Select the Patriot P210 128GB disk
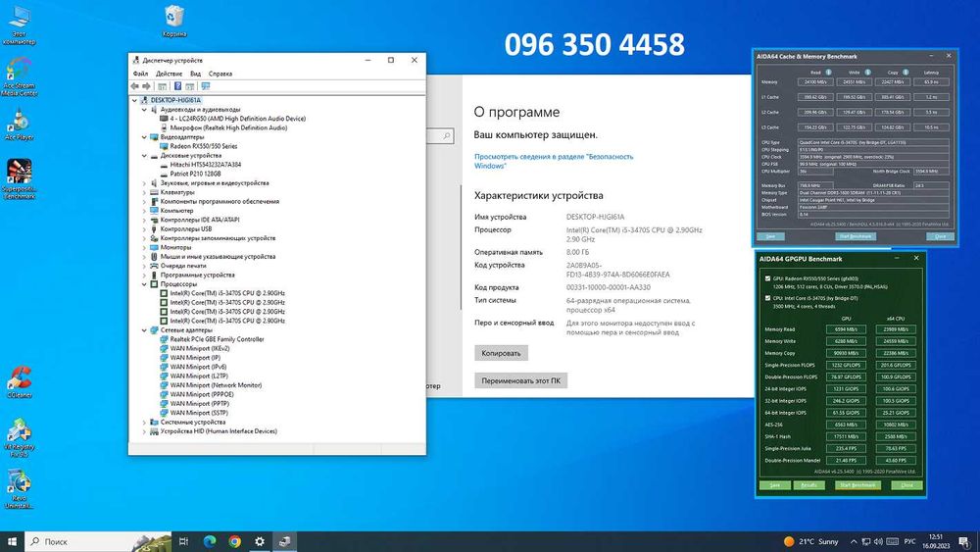The height and width of the screenshot is (552, 980). pyautogui.click(x=195, y=174)
